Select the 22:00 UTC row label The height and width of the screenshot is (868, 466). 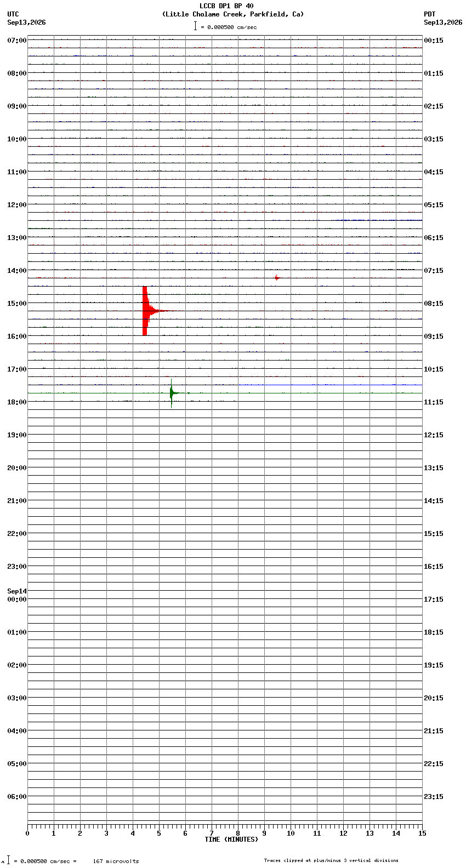tap(17, 534)
